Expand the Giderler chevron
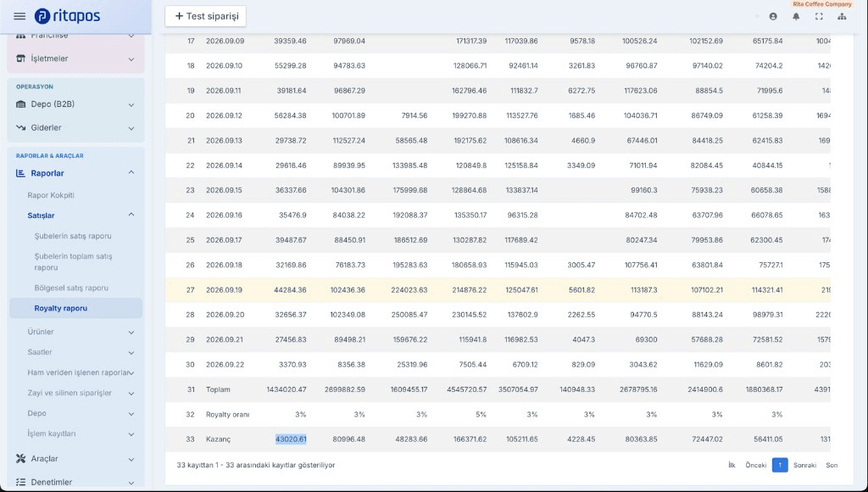The image size is (868, 492). coord(131,128)
